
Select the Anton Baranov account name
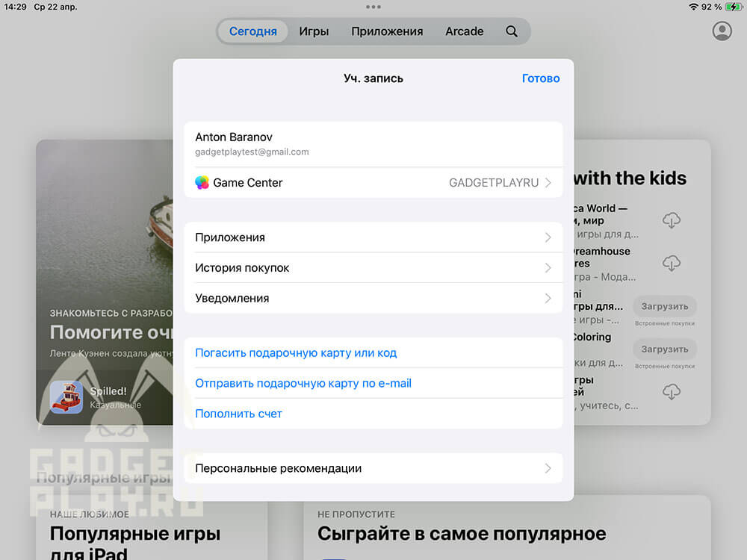coord(233,137)
